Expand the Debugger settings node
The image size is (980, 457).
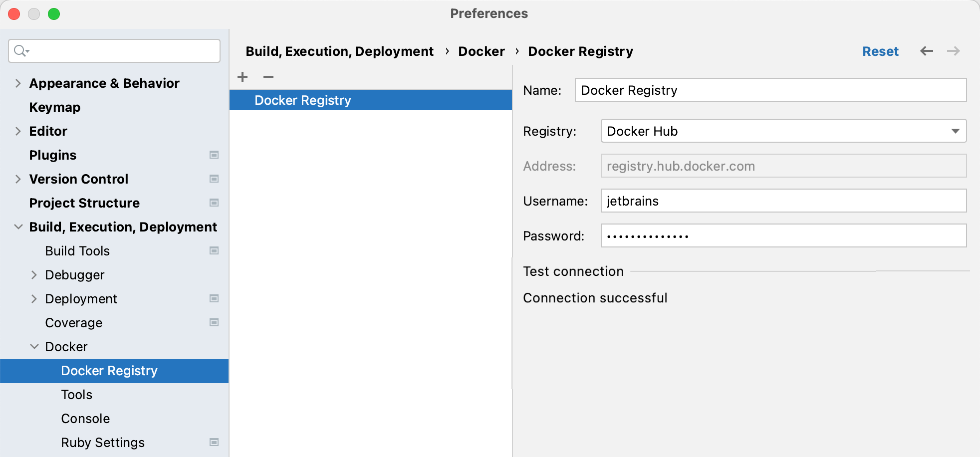pos(34,274)
